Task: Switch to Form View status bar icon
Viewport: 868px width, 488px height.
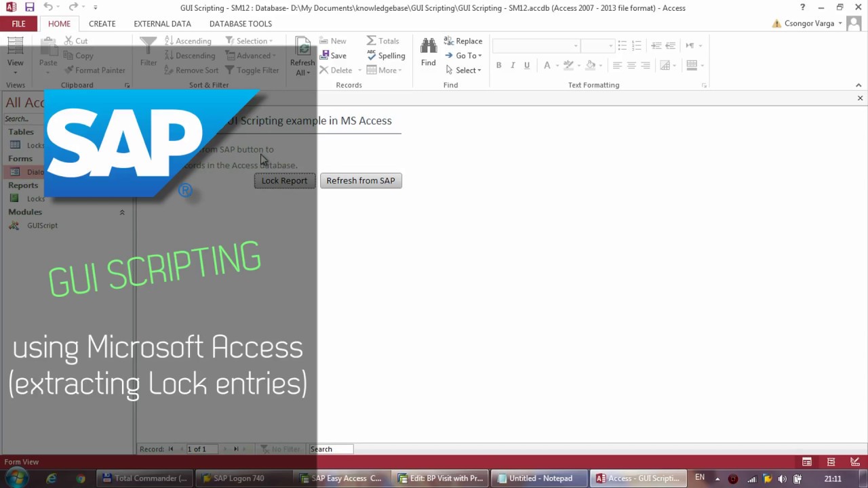Action: [x=807, y=462]
